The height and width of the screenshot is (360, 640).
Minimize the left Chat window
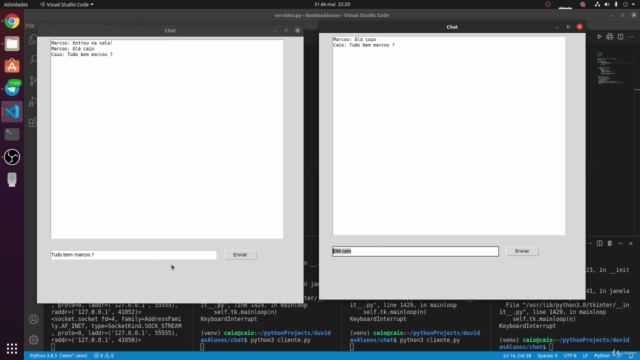click(275, 31)
